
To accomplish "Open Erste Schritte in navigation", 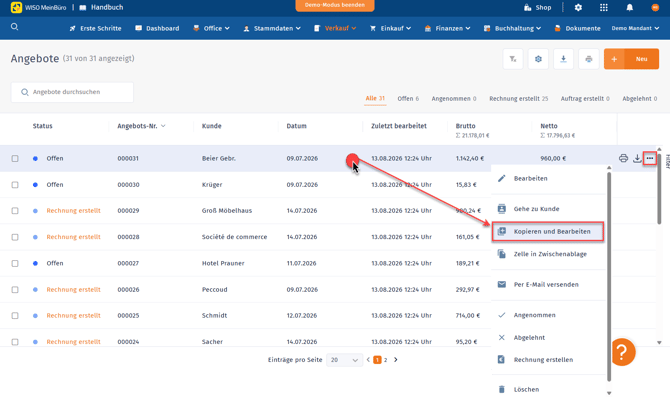I will click(x=95, y=28).
